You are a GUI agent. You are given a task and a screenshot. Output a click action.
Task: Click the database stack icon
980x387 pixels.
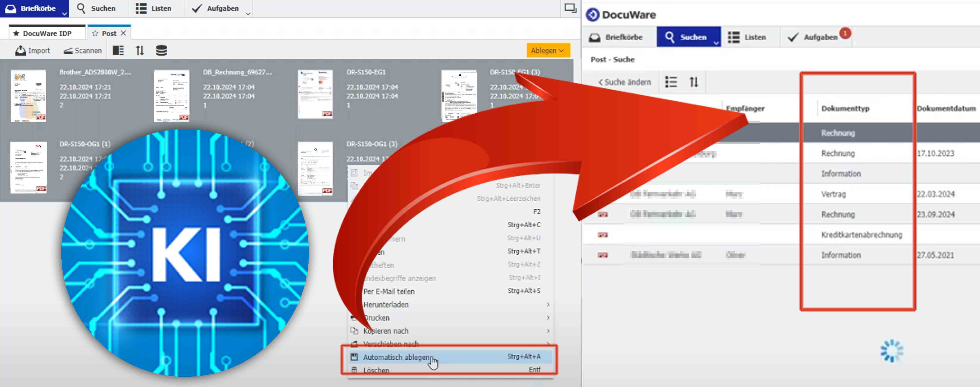click(x=161, y=50)
